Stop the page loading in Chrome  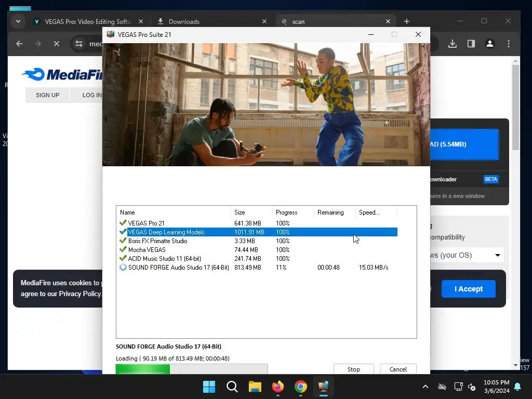57,44
